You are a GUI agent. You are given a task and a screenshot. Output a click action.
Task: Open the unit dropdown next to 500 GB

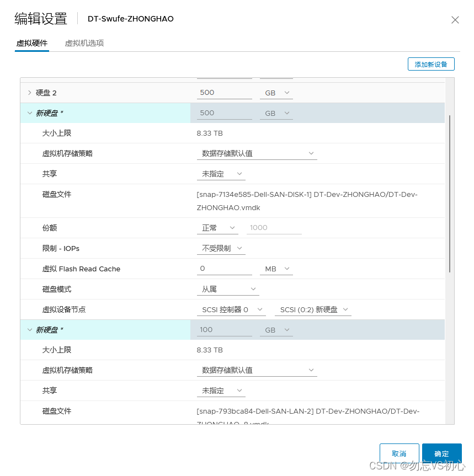[x=276, y=113]
